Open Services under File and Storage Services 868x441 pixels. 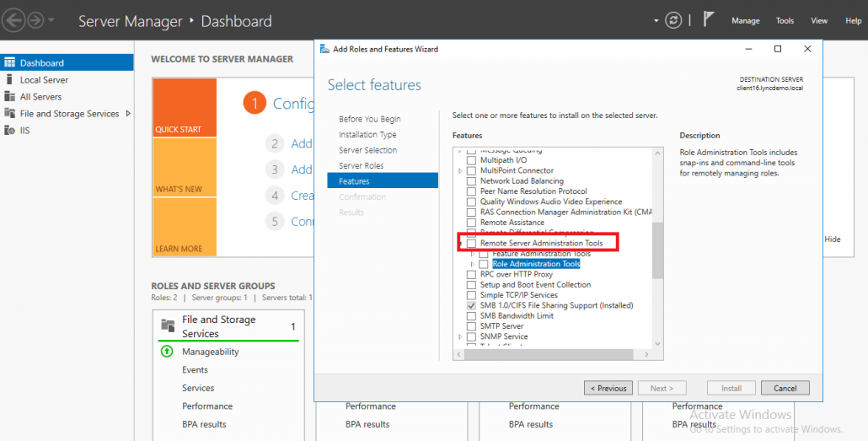[x=198, y=388]
